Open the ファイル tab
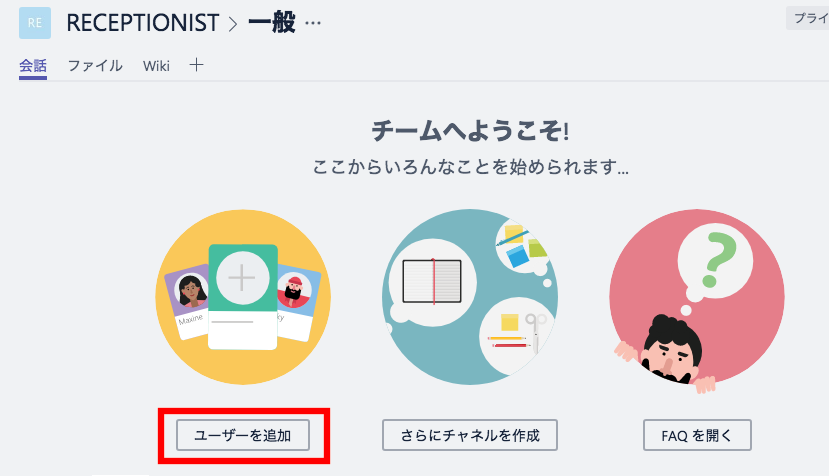This screenshot has width=829, height=476. [95, 66]
